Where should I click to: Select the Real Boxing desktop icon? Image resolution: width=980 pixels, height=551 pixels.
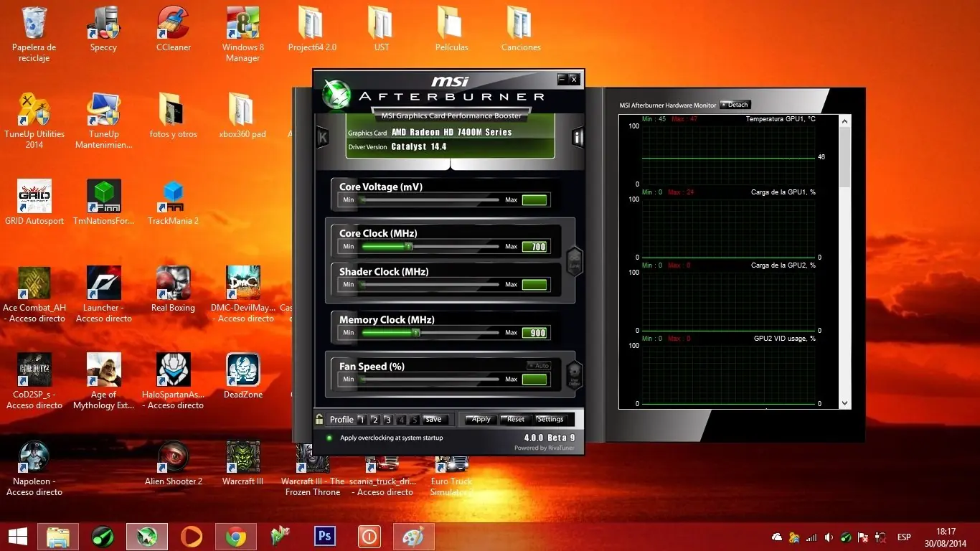click(x=174, y=289)
